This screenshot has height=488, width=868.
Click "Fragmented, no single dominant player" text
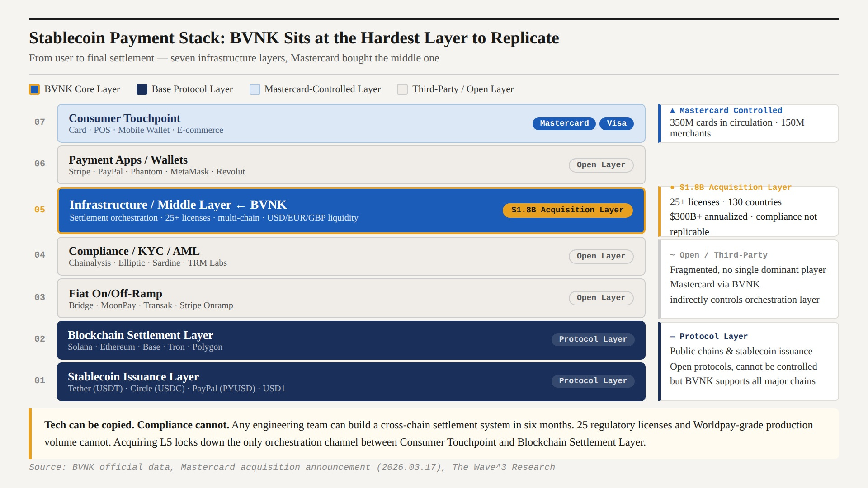coord(748,270)
